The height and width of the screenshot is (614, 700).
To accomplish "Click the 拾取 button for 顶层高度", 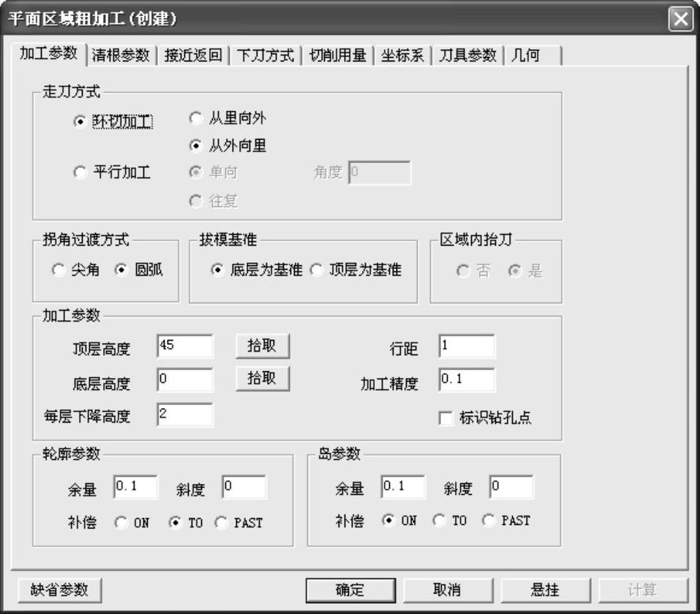I will pyautogui.click(x=263, y=346).
